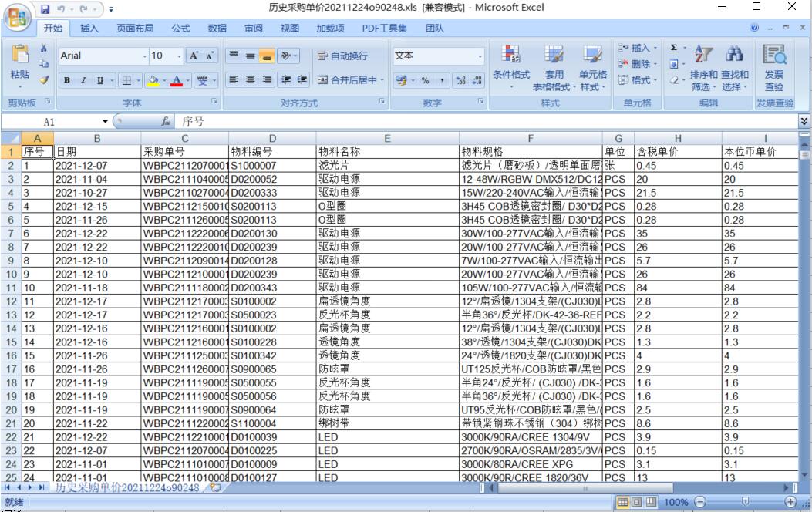Click Merge and Center (合并后居中) button
Viewport: 812px width, 512px height.
345,80
